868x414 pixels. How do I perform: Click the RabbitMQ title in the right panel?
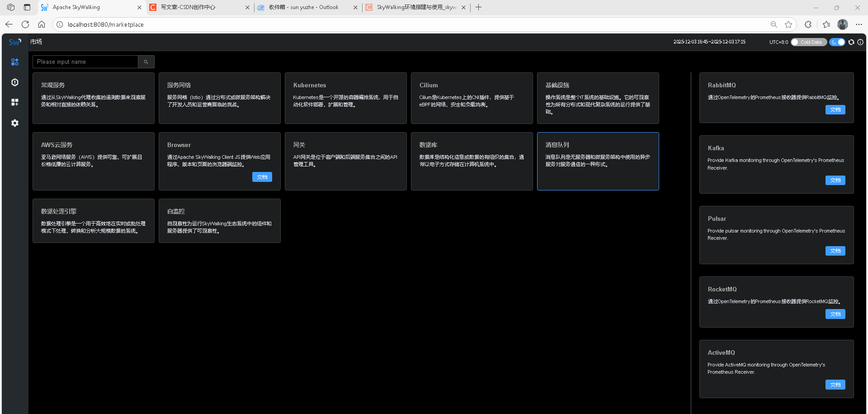pos(722,85)
